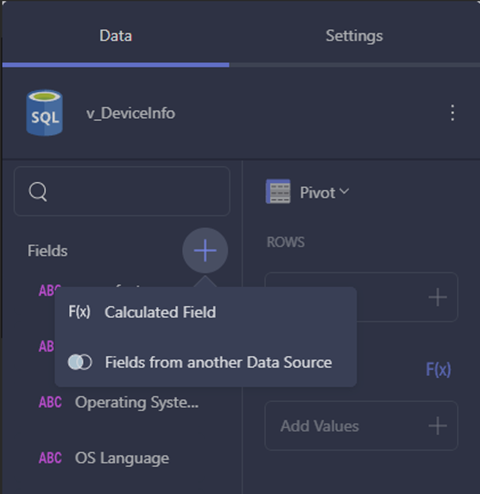The width and height of the screenshot is (480, 494).
Task: Click the plus icon in Add Values
Action: 437,426
